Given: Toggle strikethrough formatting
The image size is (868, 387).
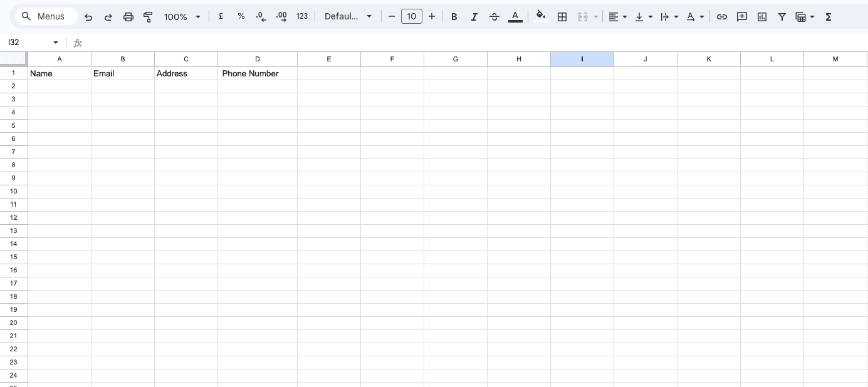Looking at the screenshot, I should pyautogui.click(x=494, y=17).
